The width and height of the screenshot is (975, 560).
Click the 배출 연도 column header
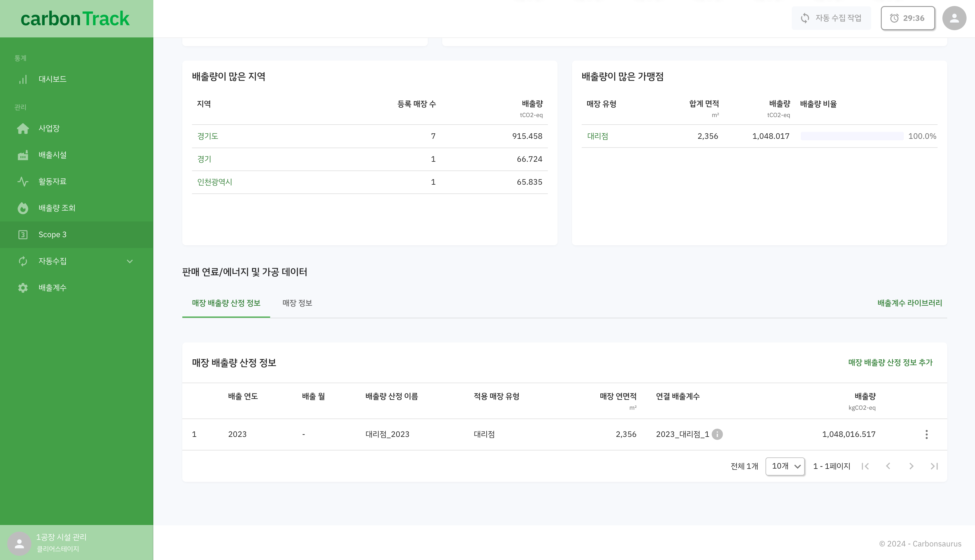pos(243,396)
